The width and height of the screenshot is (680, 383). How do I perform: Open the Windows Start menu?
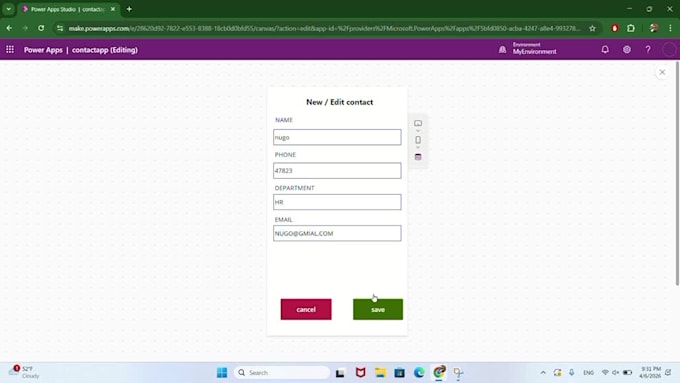(x=222, y=373)
